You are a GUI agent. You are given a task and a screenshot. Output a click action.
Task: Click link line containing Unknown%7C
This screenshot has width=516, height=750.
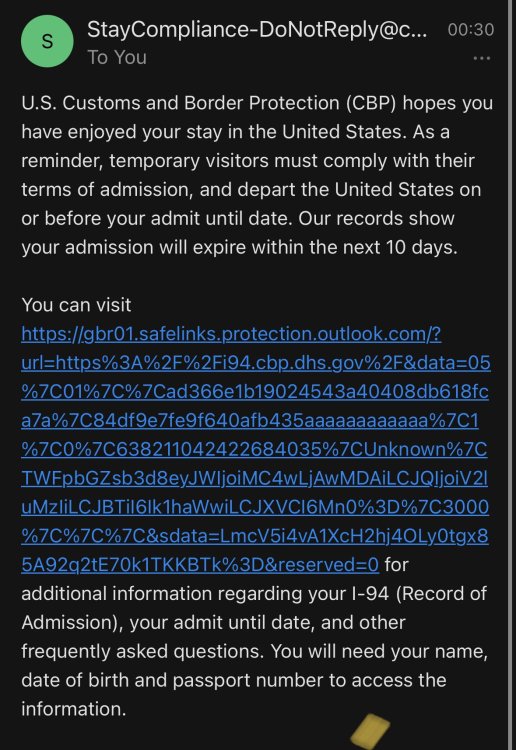[x=254, y=449]
